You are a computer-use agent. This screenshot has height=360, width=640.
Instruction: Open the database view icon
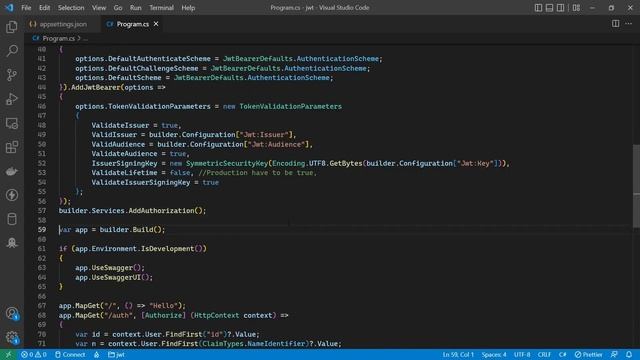click(12, 219)
